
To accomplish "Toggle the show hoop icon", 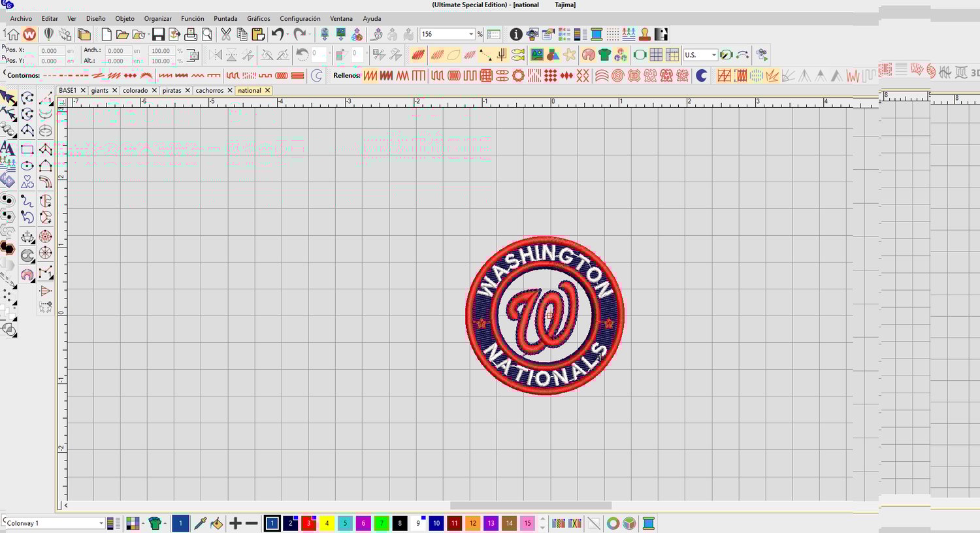I will click(x=640, y=55).
